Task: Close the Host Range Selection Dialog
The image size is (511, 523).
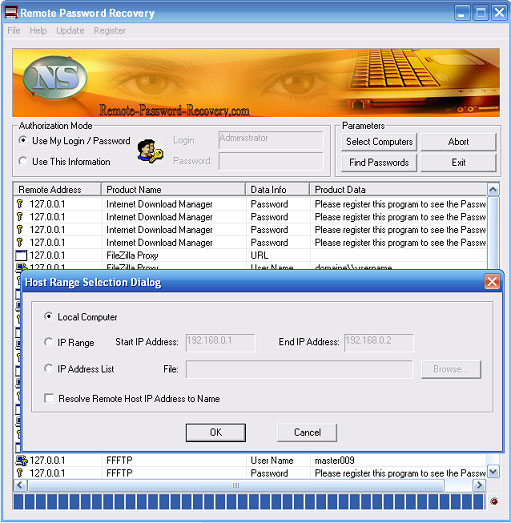Action: point(492,282)
